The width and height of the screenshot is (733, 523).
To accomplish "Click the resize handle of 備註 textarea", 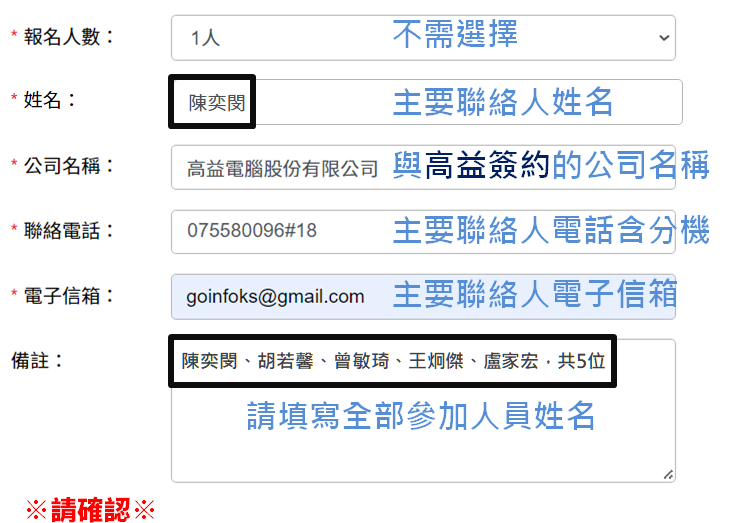I will point(667,474).
